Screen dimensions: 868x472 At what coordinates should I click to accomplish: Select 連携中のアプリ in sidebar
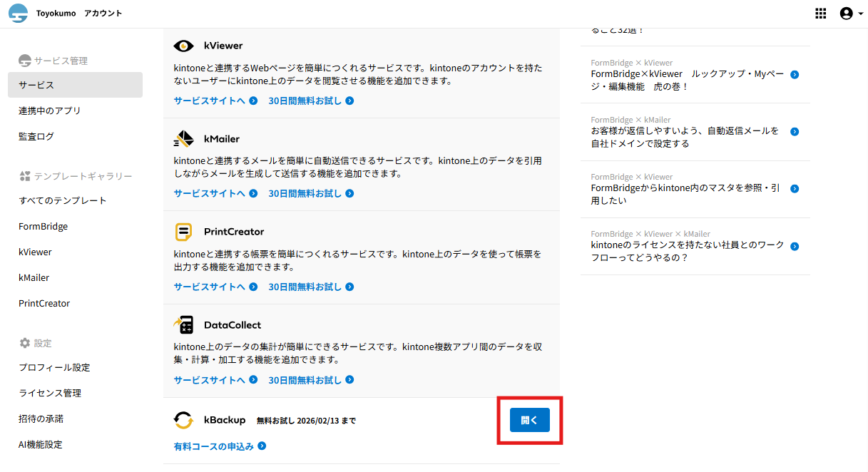click(x=50, y=111)
